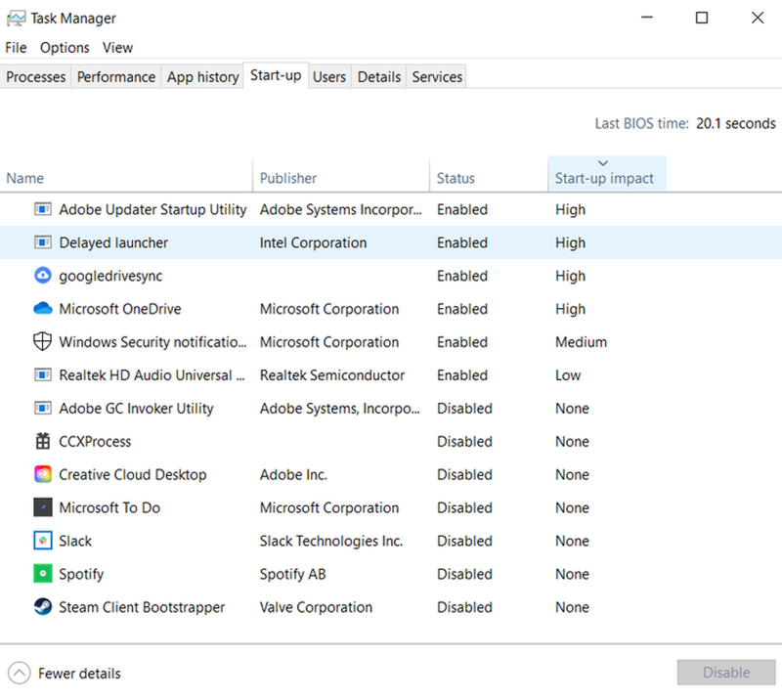Viewport: 782px width, 700px height.
Task: Click the Microsoft To Do icon
Action: click(x=43, y=507)
